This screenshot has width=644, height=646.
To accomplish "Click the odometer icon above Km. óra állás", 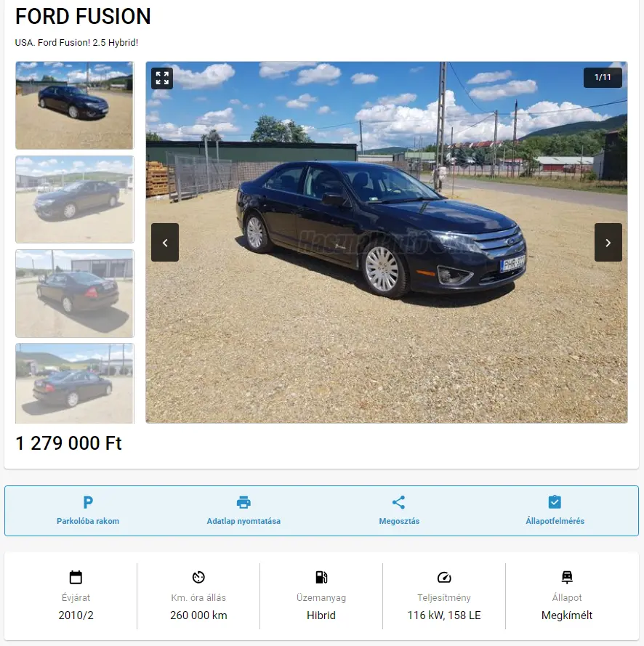I will click(x=198, y=577).
